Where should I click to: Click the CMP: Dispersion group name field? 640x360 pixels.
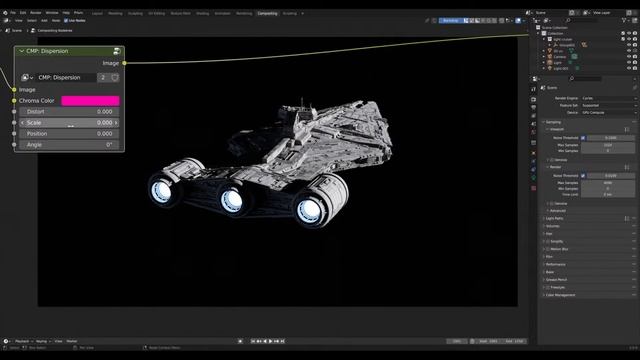click(x=66, y=78)
